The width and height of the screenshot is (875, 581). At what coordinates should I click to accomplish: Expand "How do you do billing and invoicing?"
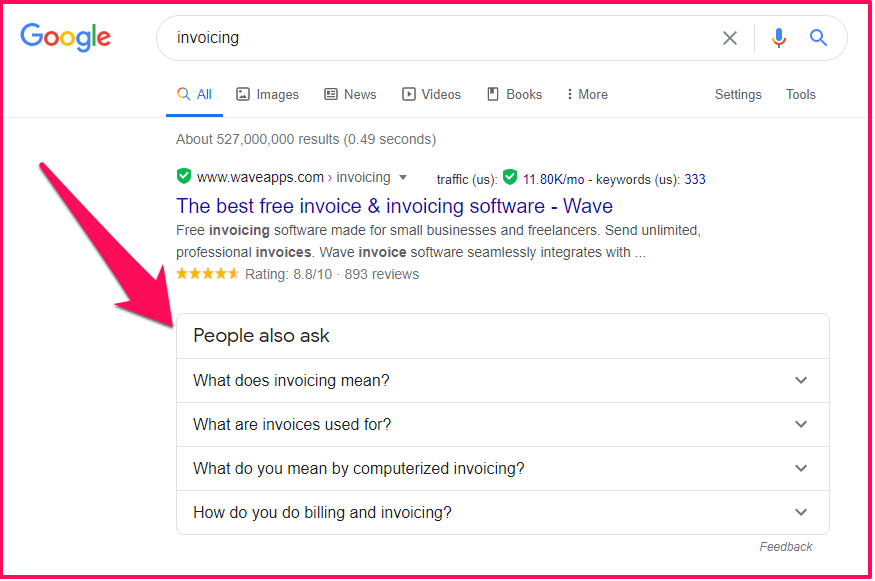click(502, 512)
